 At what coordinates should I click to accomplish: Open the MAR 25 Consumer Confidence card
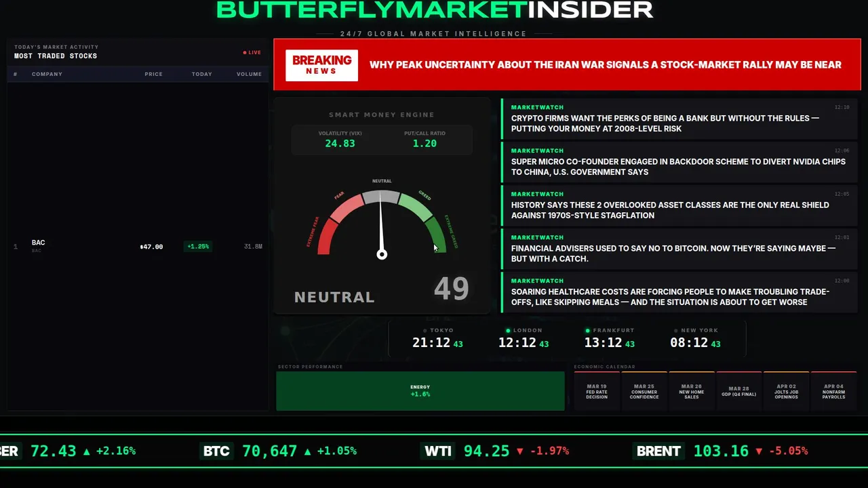pyautogui.click(x=644, y=391)
